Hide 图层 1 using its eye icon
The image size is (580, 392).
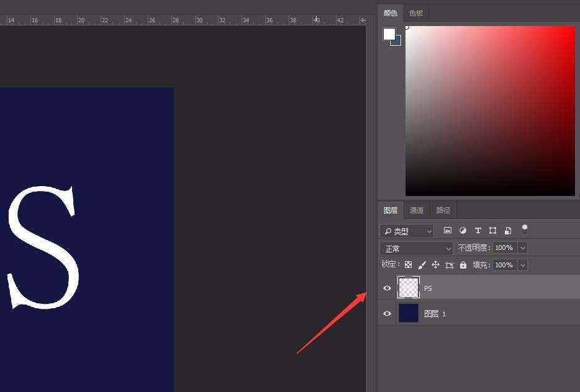[387, 314]
